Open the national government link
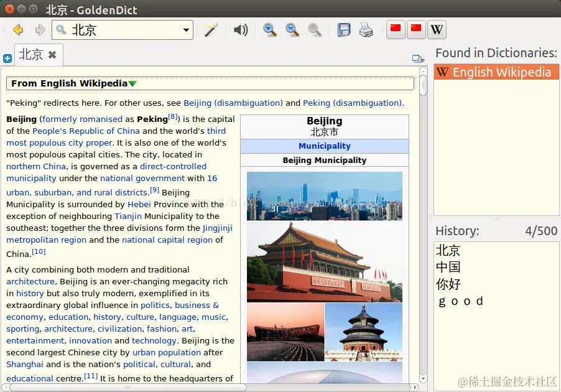The height and width of the screenshot is (392, 561). coord(142,179)
